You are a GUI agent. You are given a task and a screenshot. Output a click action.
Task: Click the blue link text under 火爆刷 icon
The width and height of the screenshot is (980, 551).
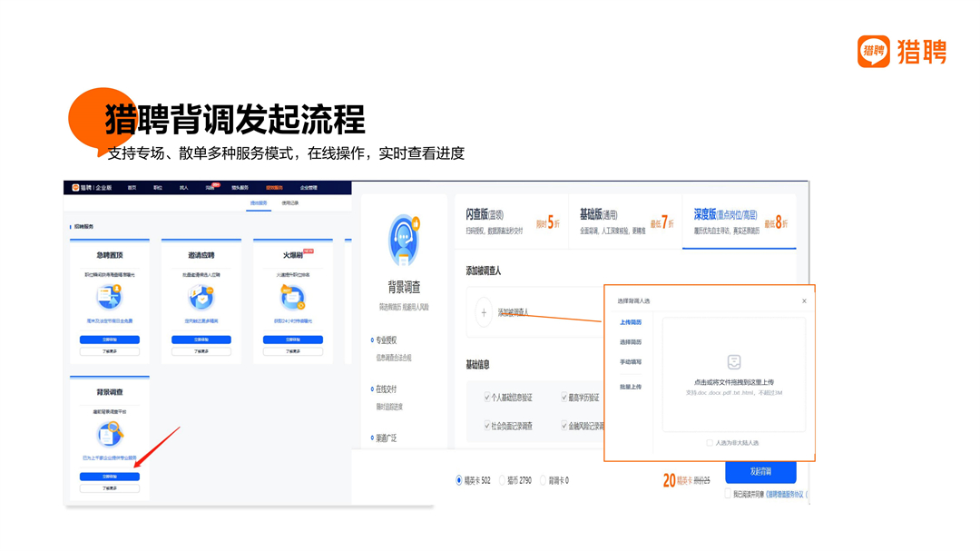point(292,320)
